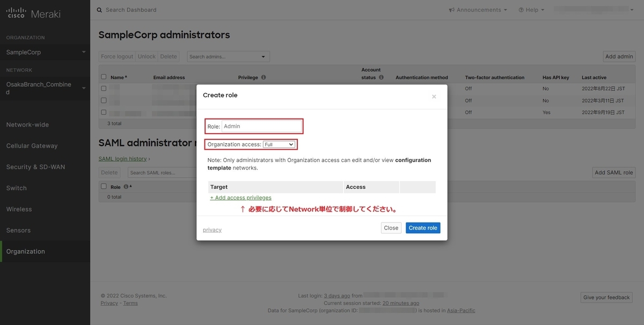Toggle the select-all admins checkbox

point(104,77)
